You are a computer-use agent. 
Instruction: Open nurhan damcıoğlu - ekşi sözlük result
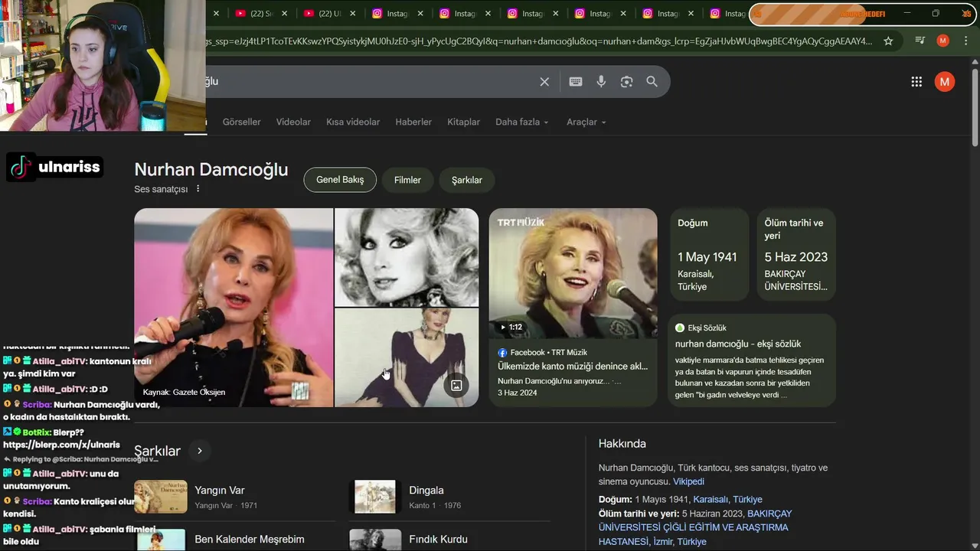point(738,344)
